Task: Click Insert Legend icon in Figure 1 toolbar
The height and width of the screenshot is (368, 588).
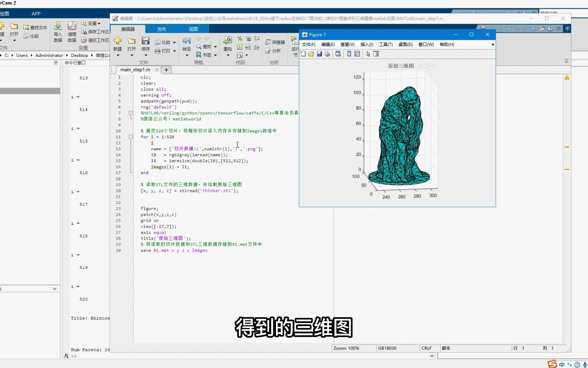Action: (x=357, y=54)
